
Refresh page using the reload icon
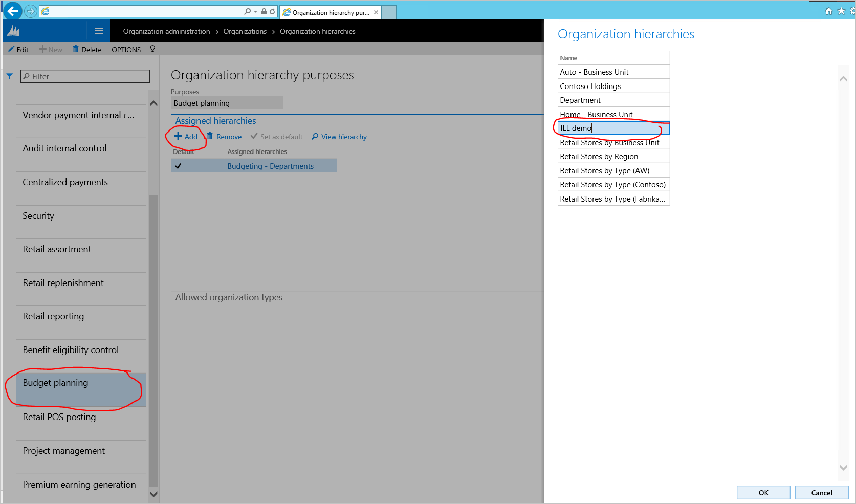(x=272, y=11)
